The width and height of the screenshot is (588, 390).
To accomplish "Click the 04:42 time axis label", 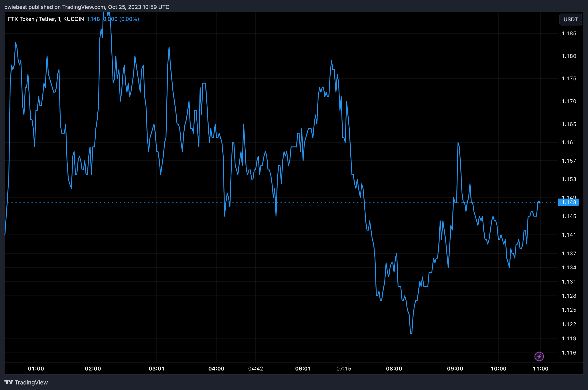I will pyautogui.click(x=256, y=369).
